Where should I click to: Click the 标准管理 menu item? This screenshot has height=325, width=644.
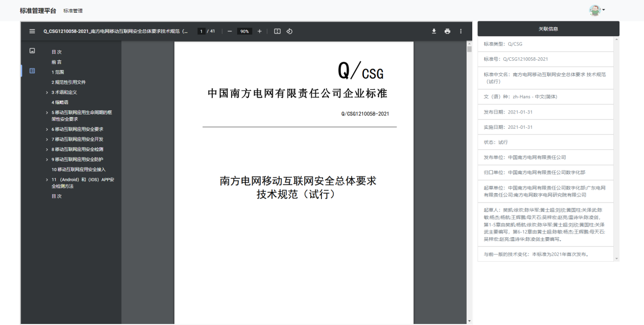pyautogui.click(x=73, y=11)
